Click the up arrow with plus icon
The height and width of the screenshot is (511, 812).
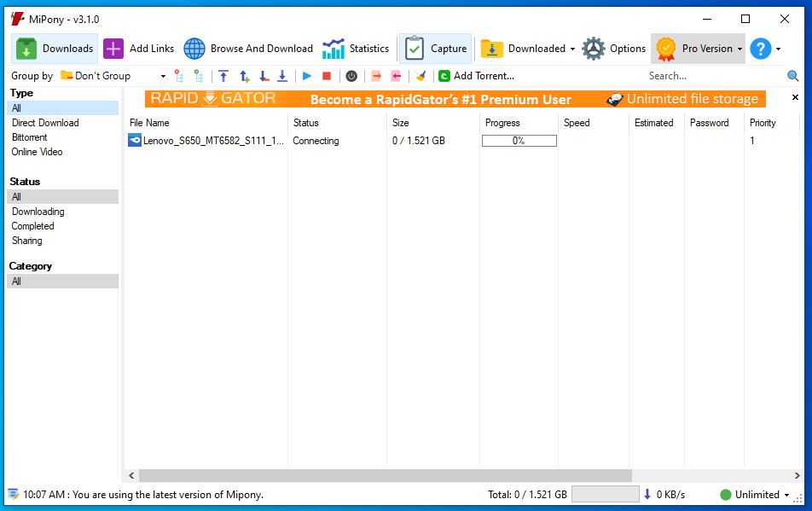(245, 76)
